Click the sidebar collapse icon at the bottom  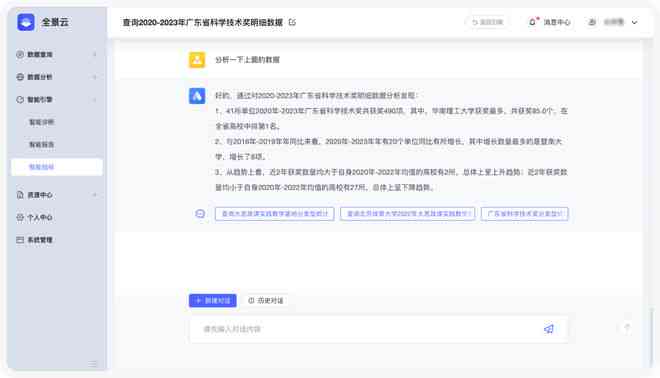[93, 364]
